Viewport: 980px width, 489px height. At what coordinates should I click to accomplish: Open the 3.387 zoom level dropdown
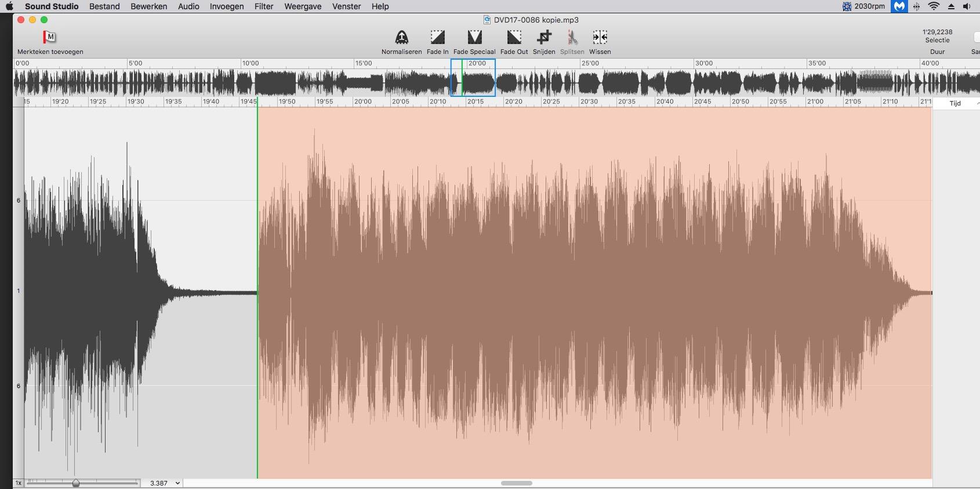click(165, 483)
